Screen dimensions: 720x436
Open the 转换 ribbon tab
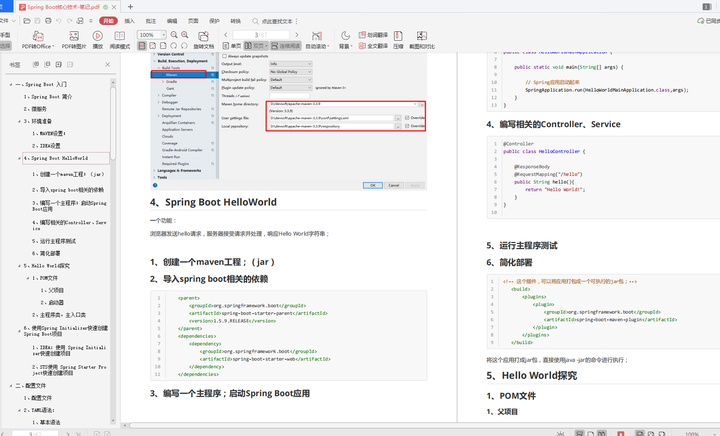click(x=236, y=21)
